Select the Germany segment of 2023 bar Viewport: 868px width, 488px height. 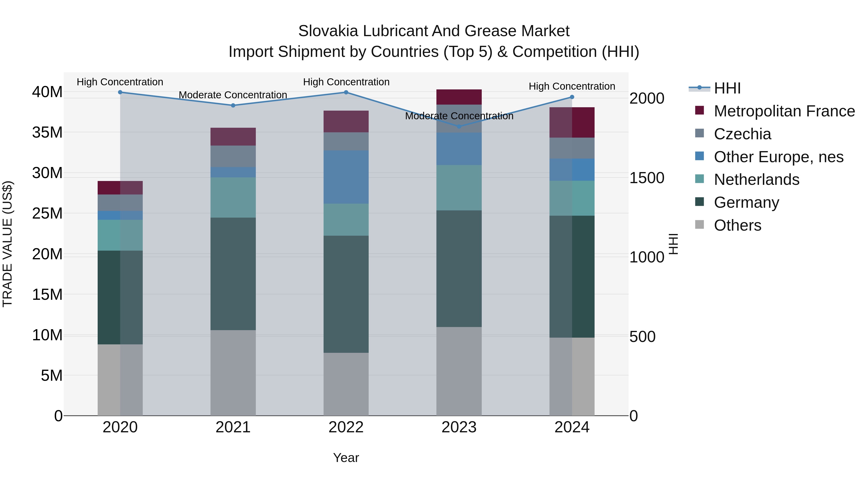click(459, 269)
